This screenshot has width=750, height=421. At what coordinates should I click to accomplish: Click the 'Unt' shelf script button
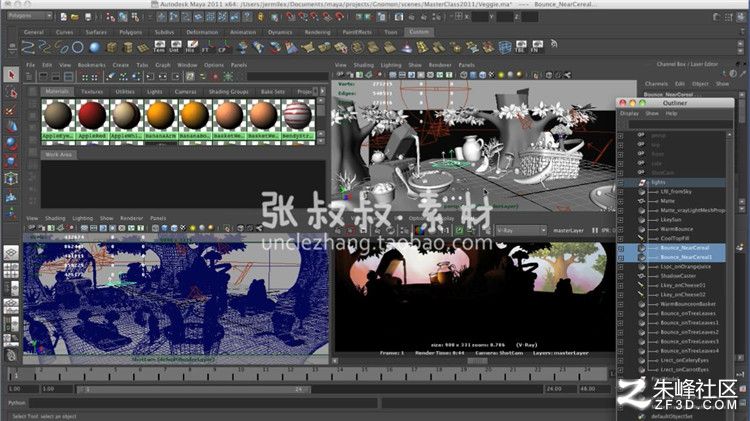point(175,47)
